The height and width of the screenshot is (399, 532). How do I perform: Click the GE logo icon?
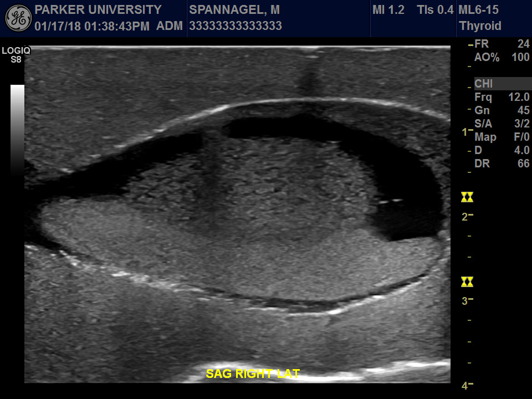pos(18,18)
